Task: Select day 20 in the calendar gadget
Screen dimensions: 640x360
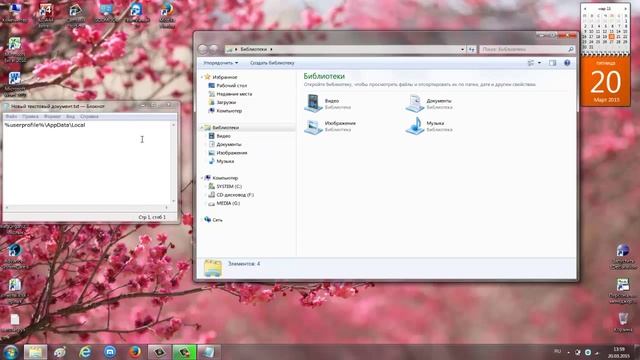Action: [x=611, y=36]
